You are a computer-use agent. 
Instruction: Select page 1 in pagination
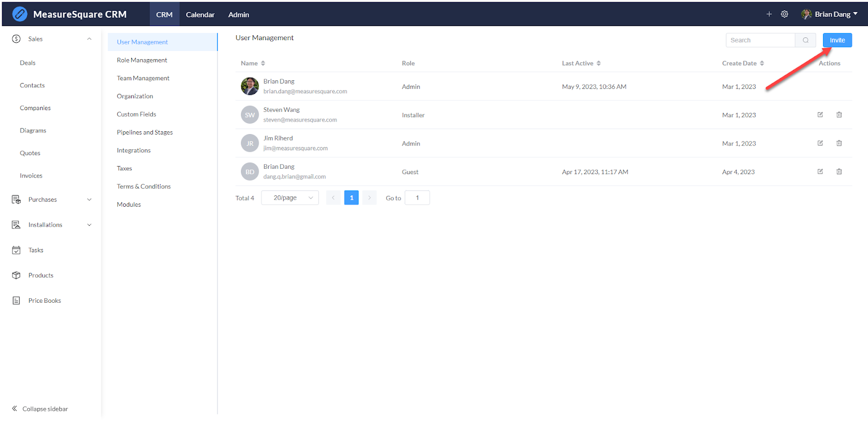[x=352, y=197]
